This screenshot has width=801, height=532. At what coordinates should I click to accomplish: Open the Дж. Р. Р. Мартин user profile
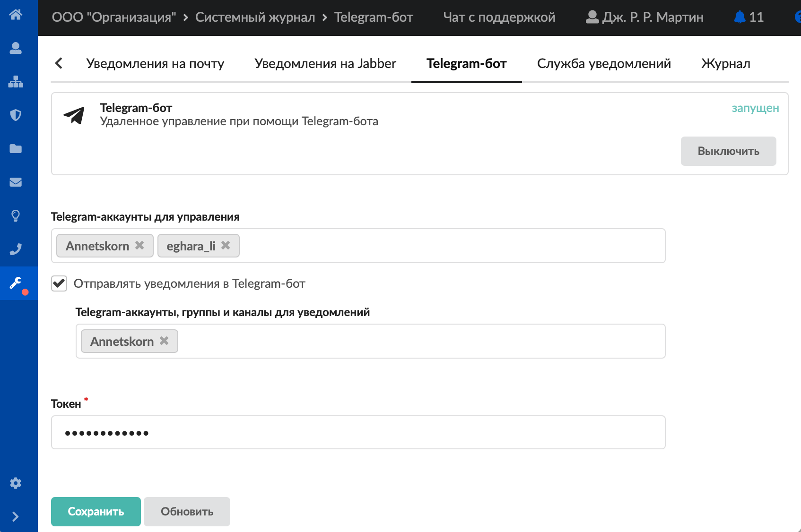(644, 17)
